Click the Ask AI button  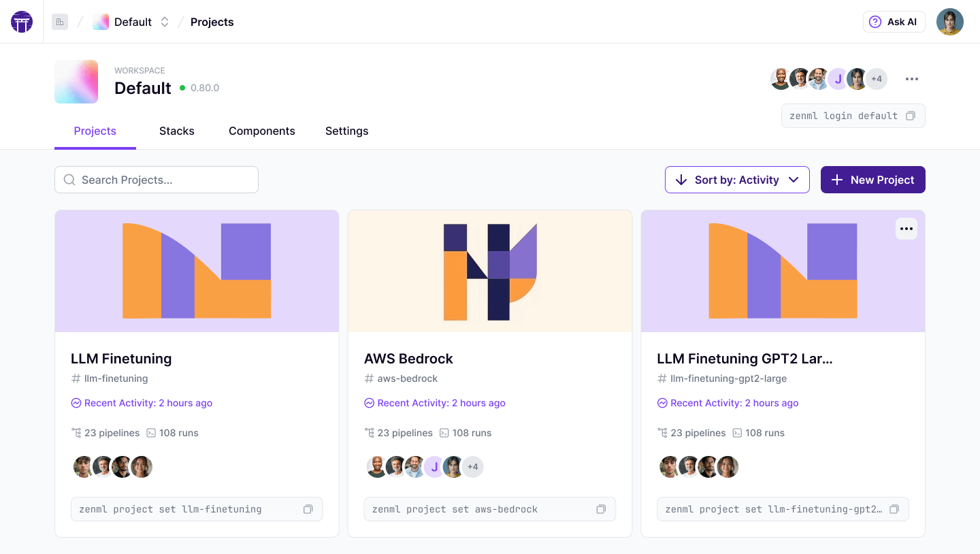(x=894, y=22)
